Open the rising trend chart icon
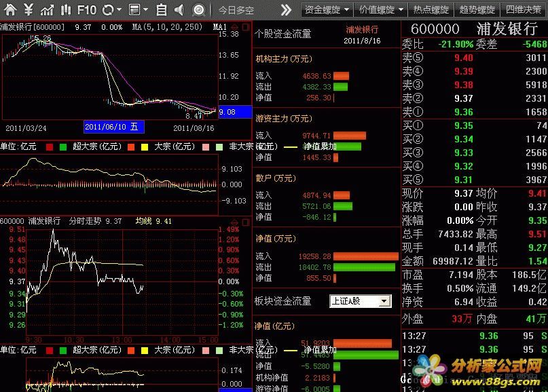The image size is (548, 392). (47, 9)
